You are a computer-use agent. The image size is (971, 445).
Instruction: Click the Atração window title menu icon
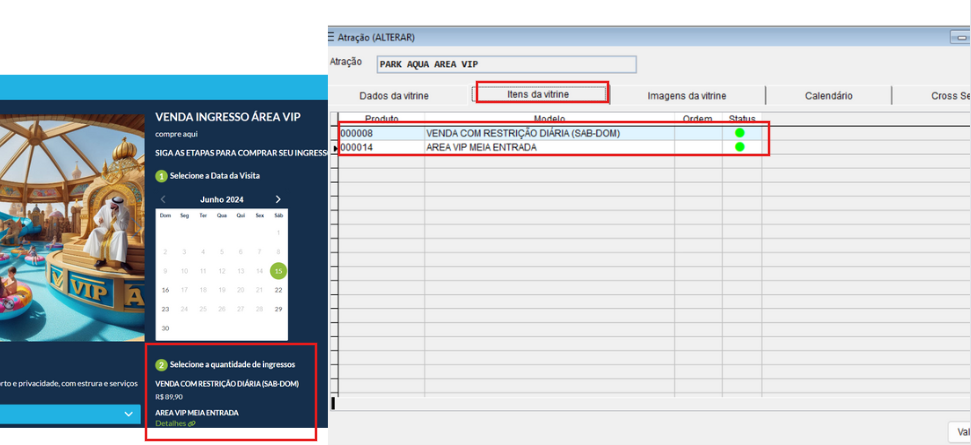click(x=331, y=37)
